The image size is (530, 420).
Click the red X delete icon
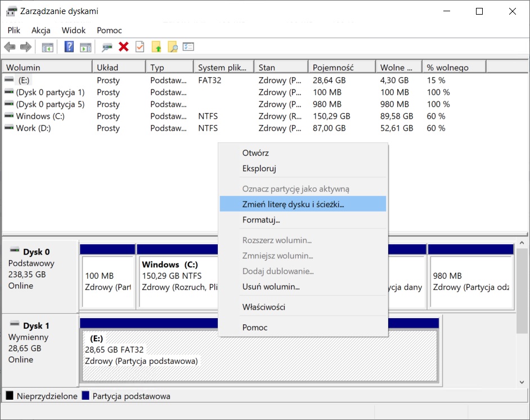coord(124,47)
